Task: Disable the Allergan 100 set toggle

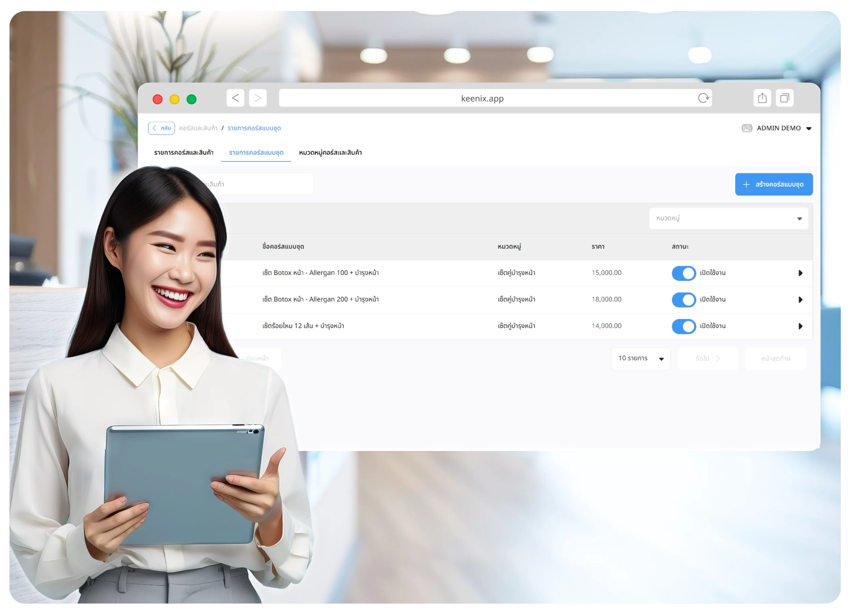Action: pos(683,273)
